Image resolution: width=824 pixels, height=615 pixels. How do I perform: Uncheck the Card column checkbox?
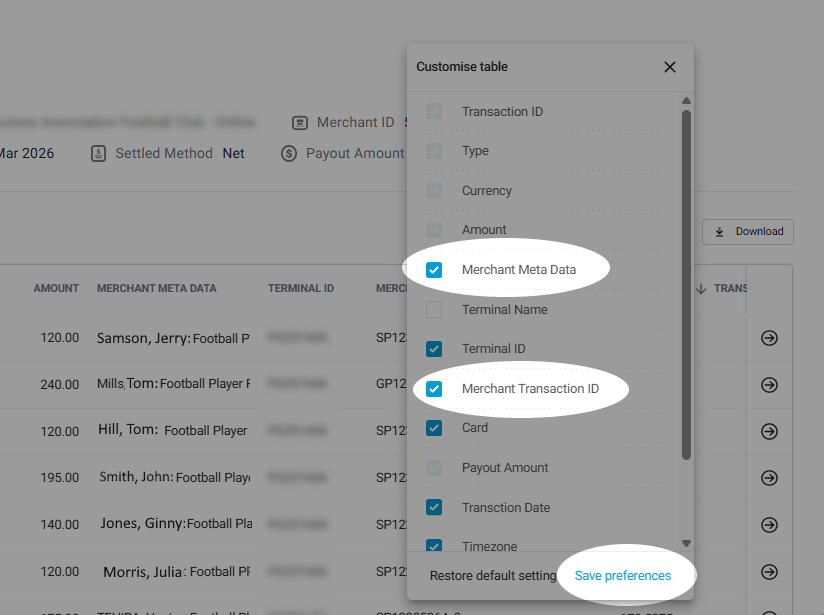[434, 428]
